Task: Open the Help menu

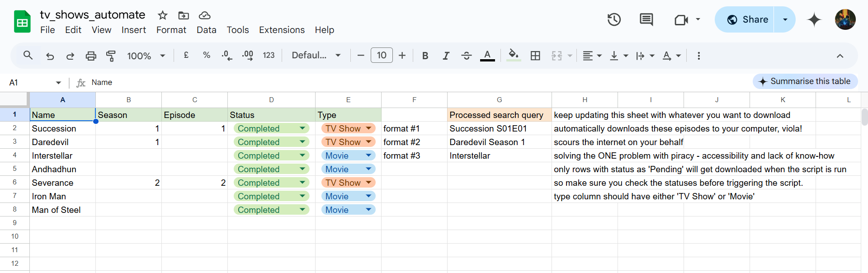Action: pos(325,30)
